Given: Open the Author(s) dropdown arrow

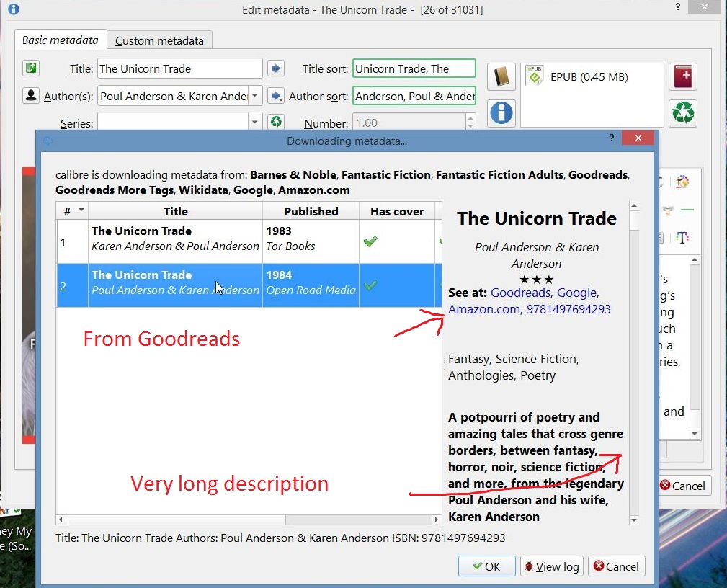Looking at the screenshot, I should 255,96.
